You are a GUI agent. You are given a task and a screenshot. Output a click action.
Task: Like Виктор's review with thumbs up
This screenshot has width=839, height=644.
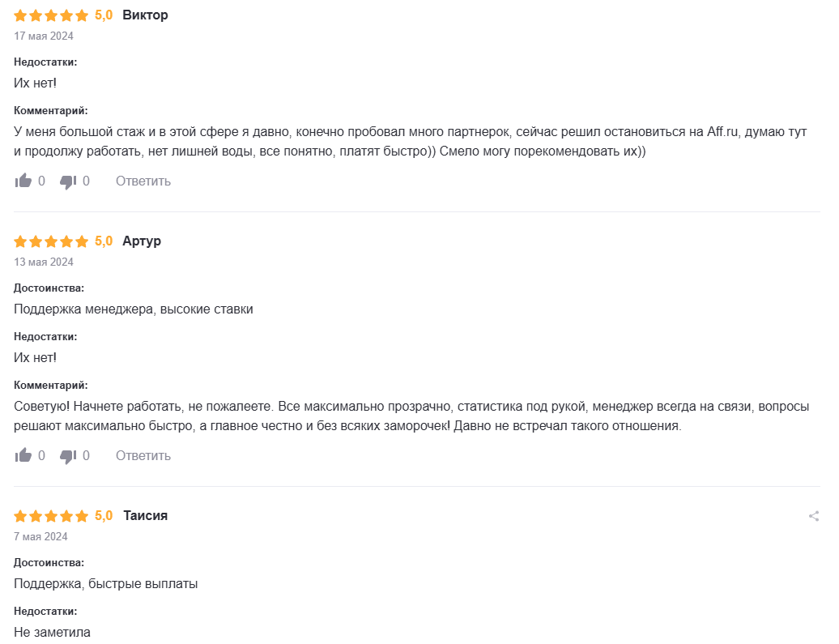23,181
